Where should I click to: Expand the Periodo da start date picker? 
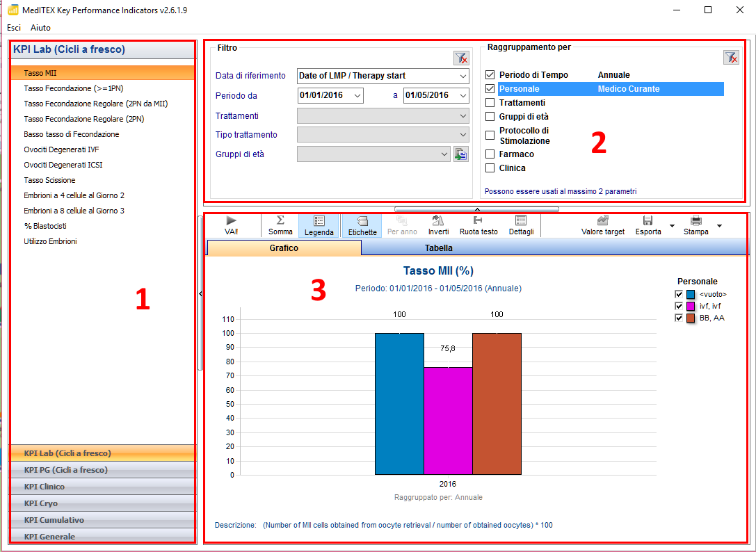[x=357, y=95]
